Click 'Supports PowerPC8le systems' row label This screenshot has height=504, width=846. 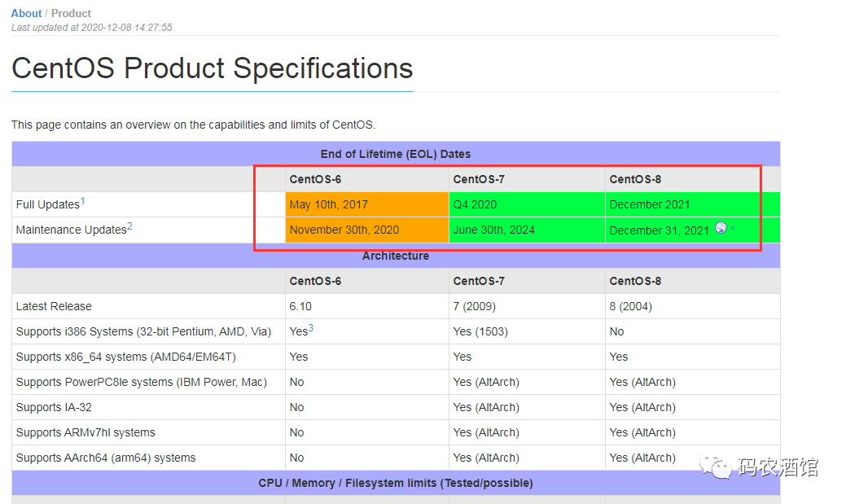click(x=142, y=383)
